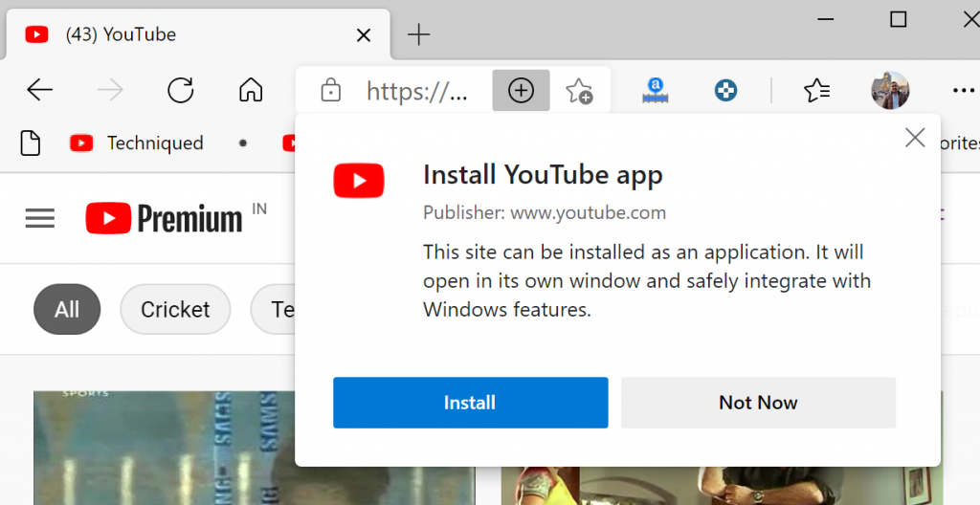Close the YouTube tab
Viewport: 980px width, 505px height.
(363, 35)
